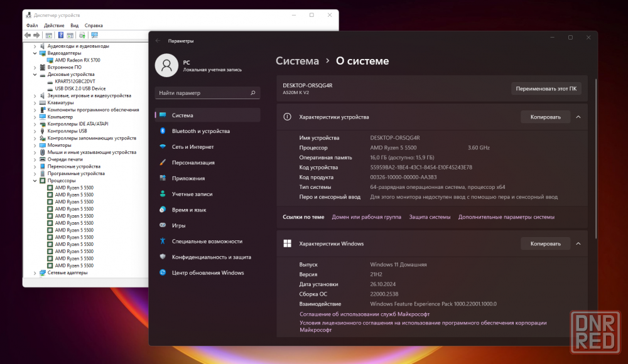Click the gamepad icon for Игры
The height and width of the screenshot is (364, 628).
163,225
